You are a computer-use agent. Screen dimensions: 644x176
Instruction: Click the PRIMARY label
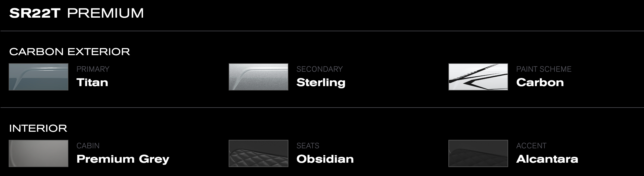93,69
